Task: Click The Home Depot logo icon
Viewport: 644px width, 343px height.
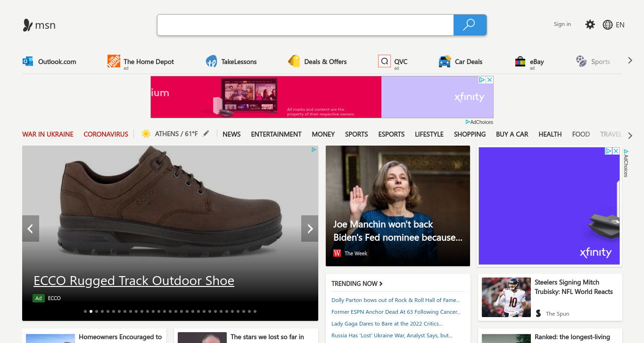Action: click(x=114, y=61)
